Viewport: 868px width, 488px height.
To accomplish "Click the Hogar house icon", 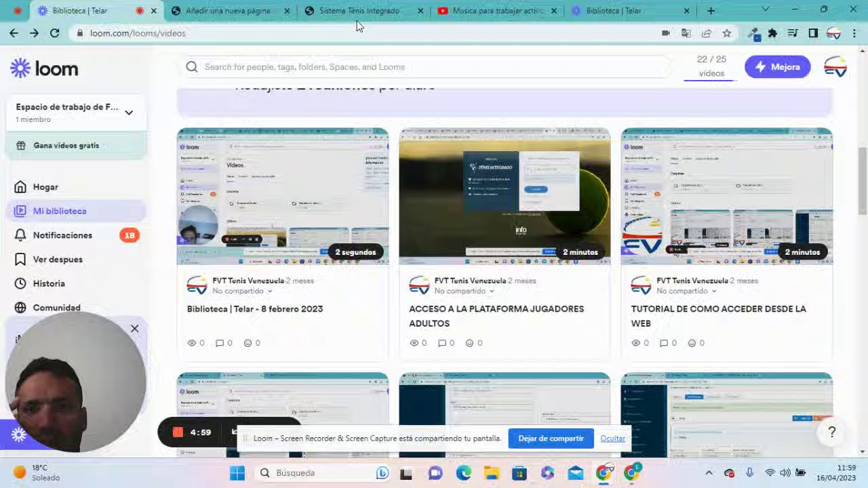I will (x=20, y=187).
